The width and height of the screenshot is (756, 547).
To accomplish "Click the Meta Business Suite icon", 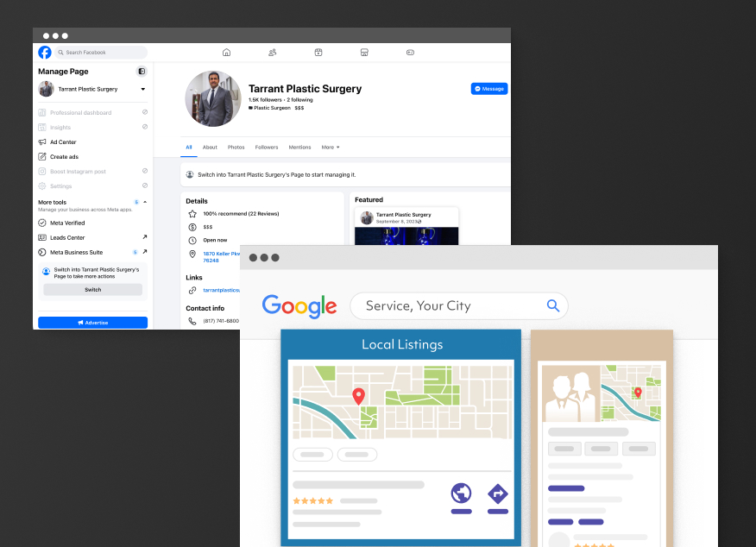I will [x=42, y=252].
